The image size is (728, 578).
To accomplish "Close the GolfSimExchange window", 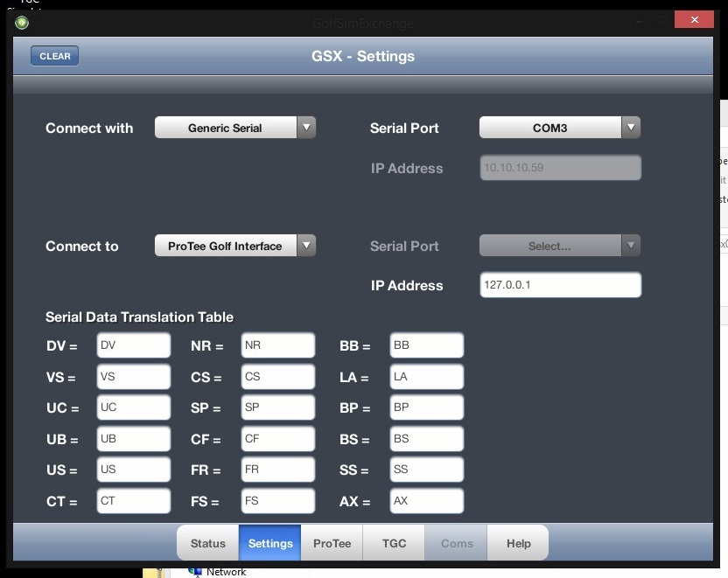I will 694,20.
